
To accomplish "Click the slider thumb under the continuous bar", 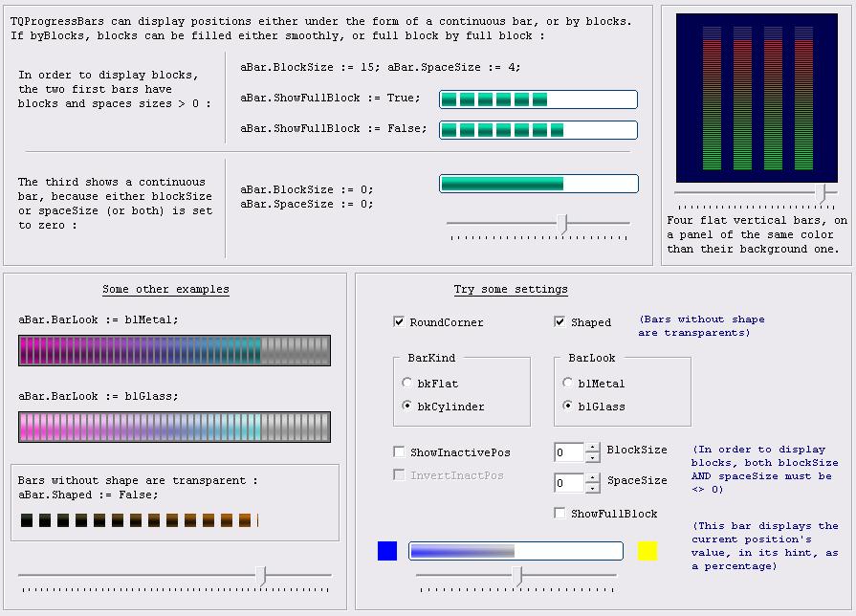I will tap(563, 224).
